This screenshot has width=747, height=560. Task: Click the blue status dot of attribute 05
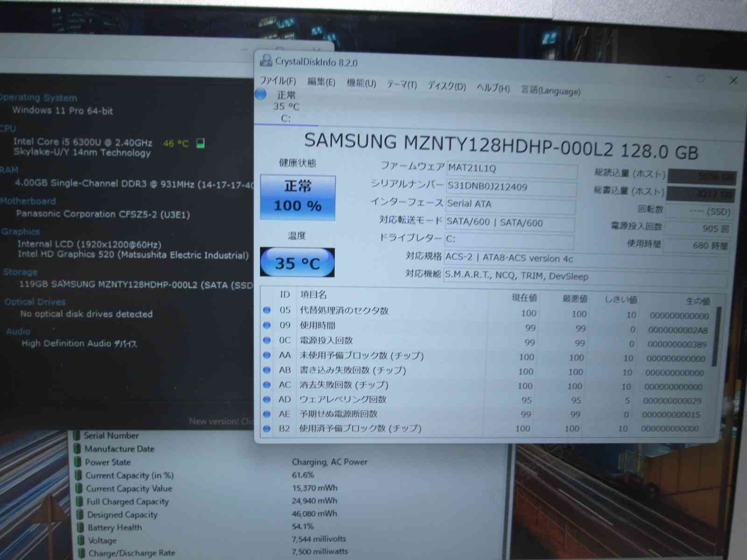(267, 310)
